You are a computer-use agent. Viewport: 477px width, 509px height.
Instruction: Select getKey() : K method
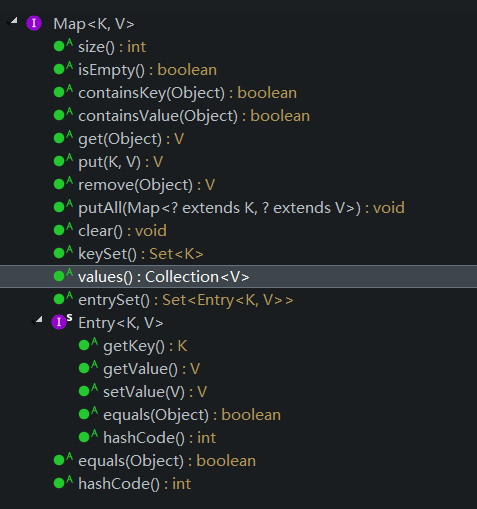click(x=145, y=346)
